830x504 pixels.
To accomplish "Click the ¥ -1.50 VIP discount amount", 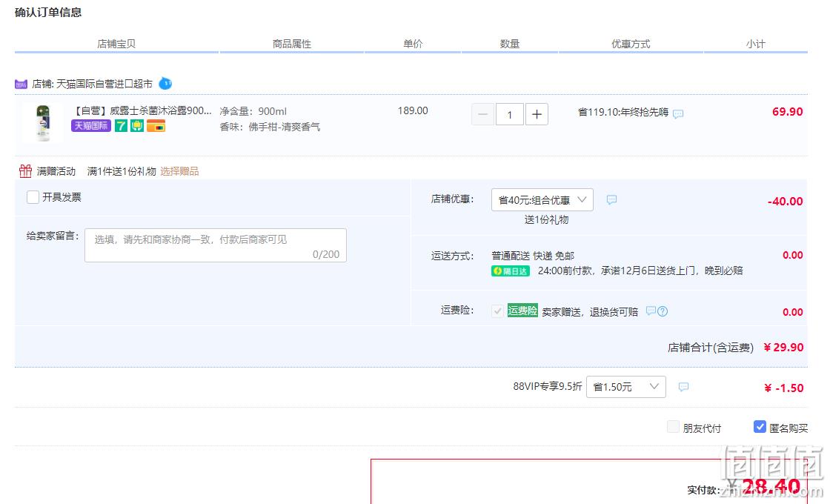I will click(783, 388).
